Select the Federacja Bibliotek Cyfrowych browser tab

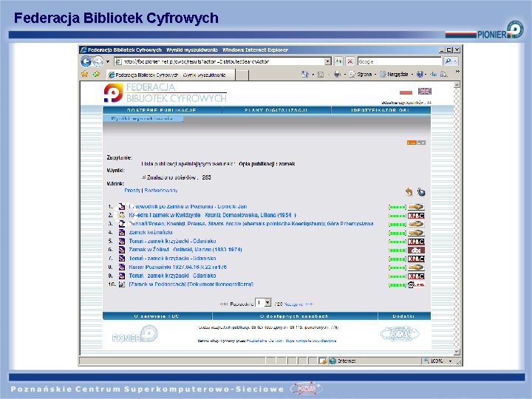click(171, 75)
